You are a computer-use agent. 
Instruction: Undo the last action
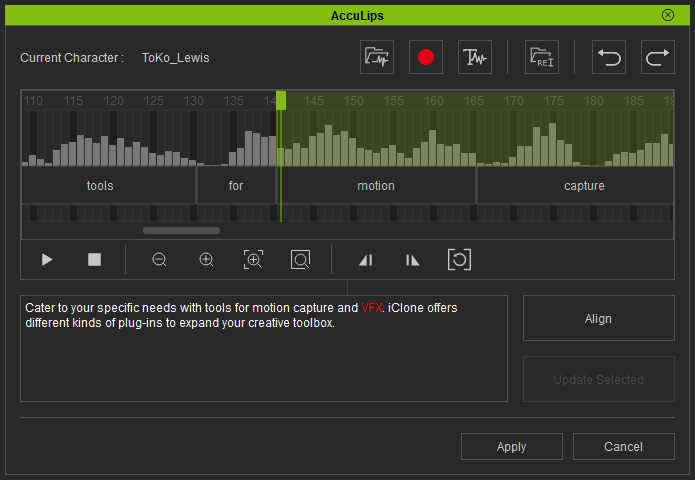click(609, 58)
